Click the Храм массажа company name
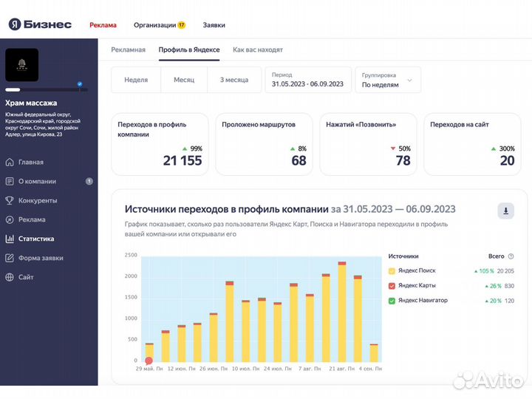The image size is (532, 399). pos(31,103)
